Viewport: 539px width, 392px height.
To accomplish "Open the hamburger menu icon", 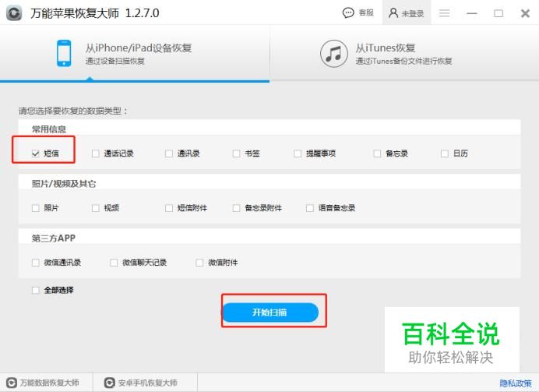I will coord(444,13).
